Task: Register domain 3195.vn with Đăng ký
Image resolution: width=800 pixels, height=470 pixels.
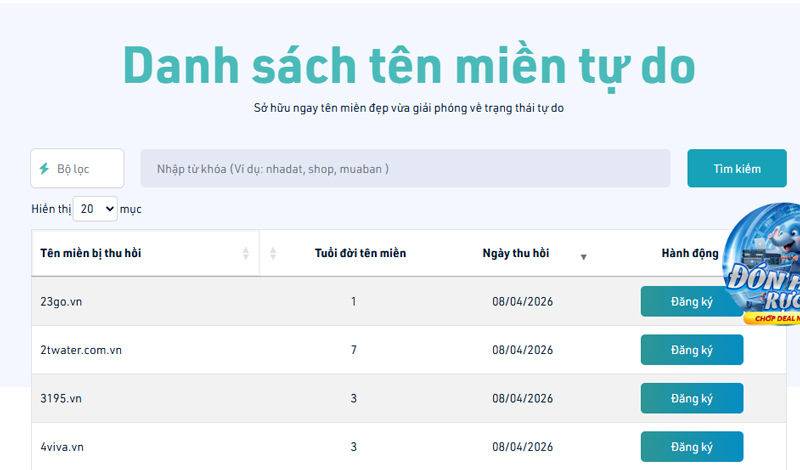Action: (692, 399)
